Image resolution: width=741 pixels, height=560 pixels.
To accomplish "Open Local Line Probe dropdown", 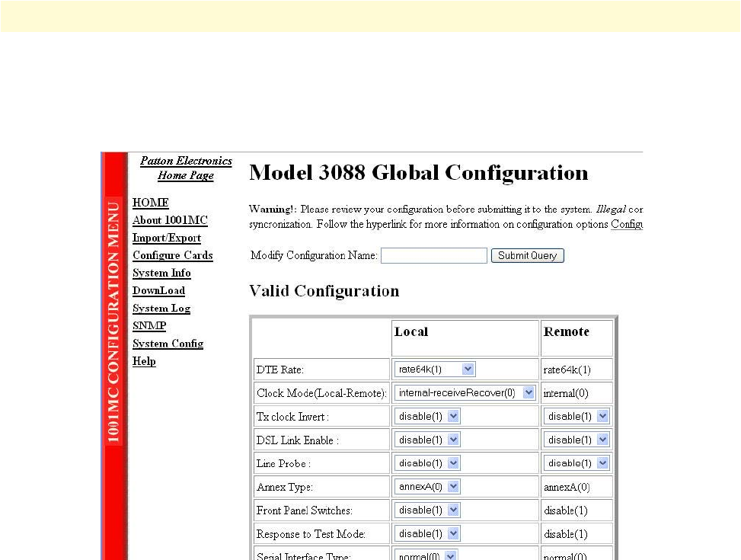I will pos(427,463).
